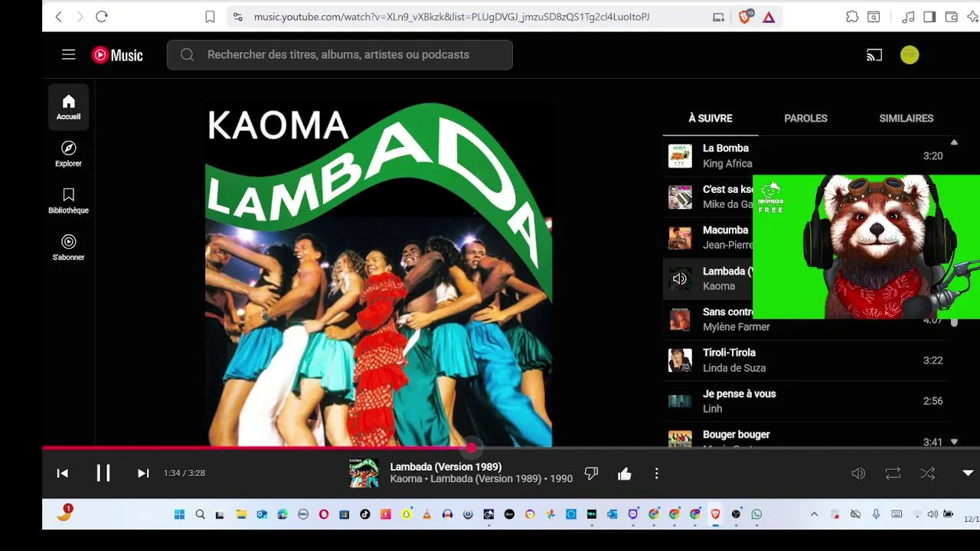Skip to the previous track
980x551 pixels.
[63, 474]
